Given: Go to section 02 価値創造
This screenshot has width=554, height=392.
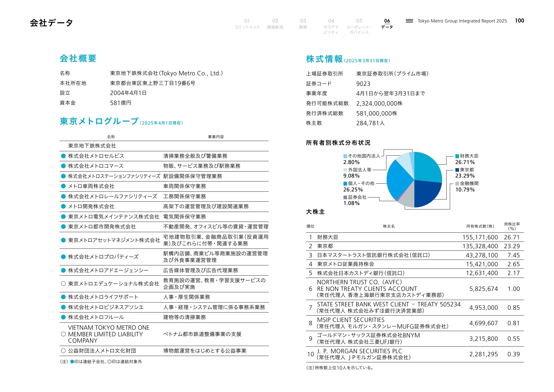Looking at the screenshot, I should [275, 24].
